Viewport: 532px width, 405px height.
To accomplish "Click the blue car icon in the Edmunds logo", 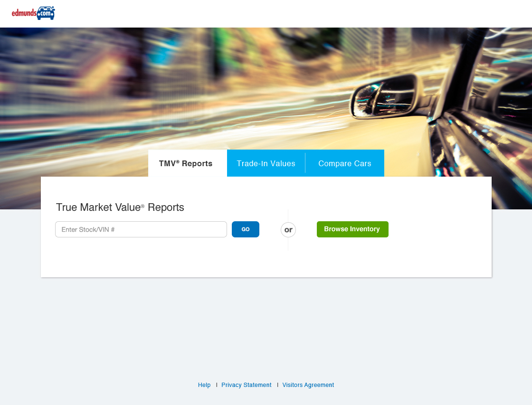I will (46, 13).
